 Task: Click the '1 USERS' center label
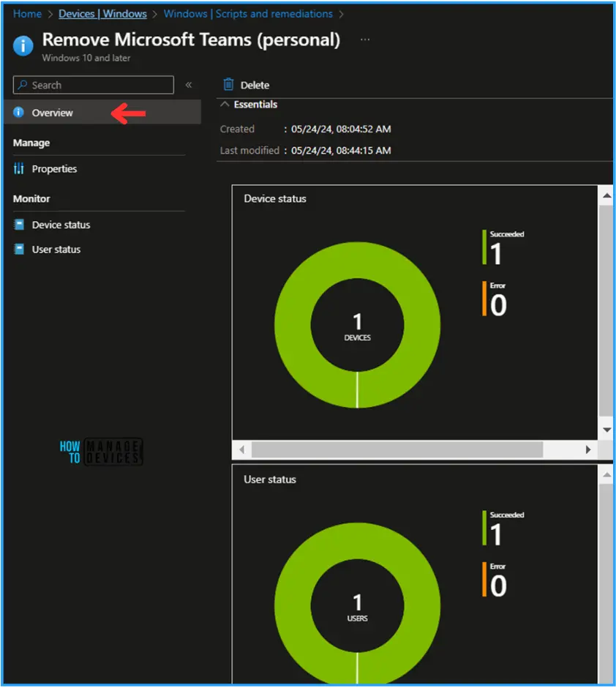click(357, 607)
